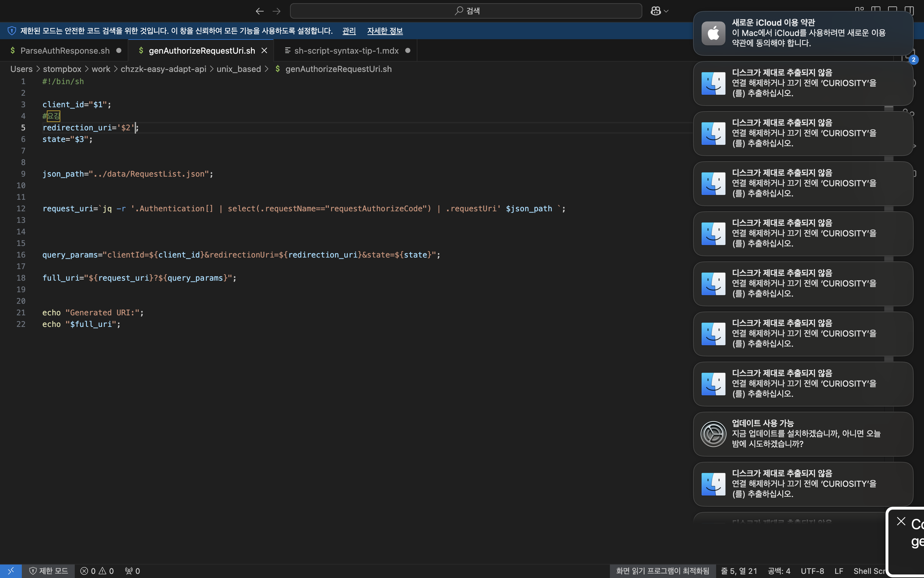The height and width of the screenshot is (578, 924).
Task: Click echo "Generated URI:" line
Action: click(93, 312)
